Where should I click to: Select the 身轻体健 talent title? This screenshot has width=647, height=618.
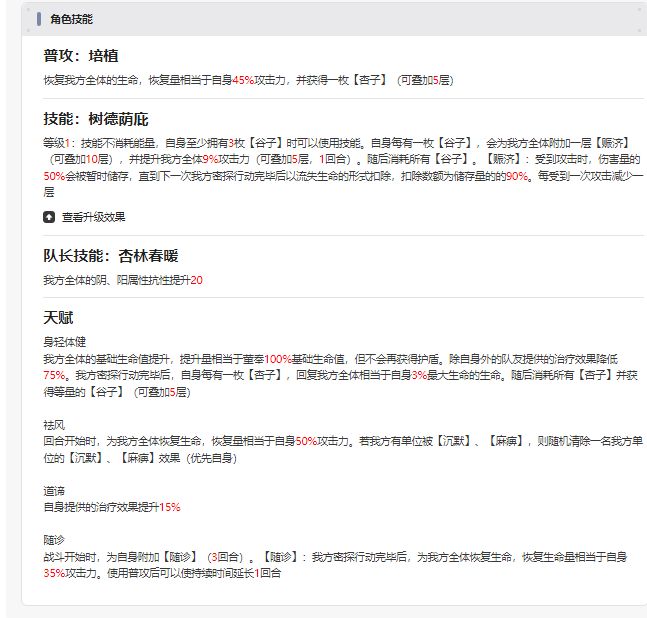click(64, 342)
